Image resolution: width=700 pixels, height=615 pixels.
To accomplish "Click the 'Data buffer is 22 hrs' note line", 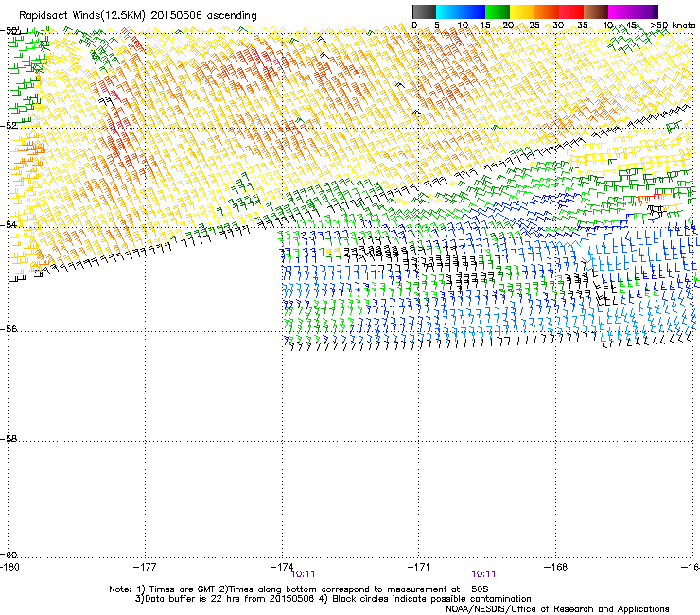I will coord(333,599).
